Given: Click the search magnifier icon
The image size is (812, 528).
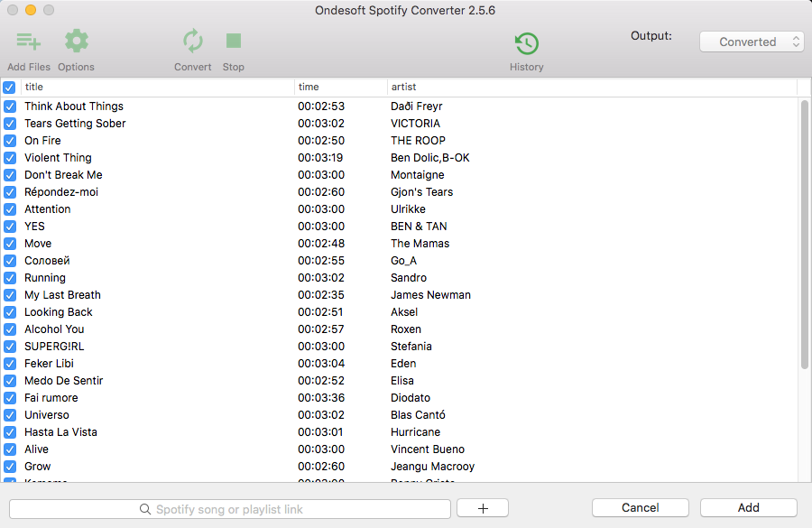Looking at the screenshot, I should point(145,509).
